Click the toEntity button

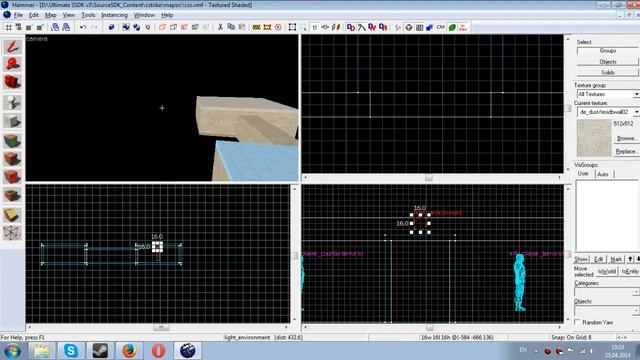coord(630,271)
